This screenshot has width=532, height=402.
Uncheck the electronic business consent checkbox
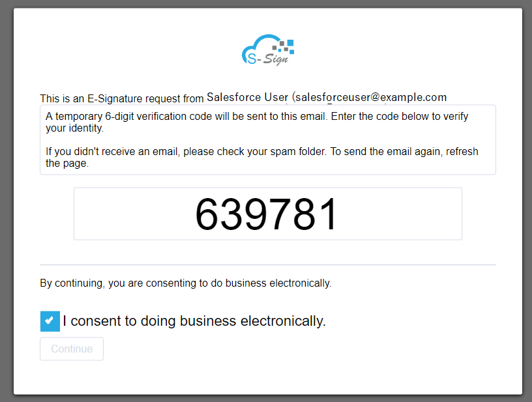click(x=50, y=321)
